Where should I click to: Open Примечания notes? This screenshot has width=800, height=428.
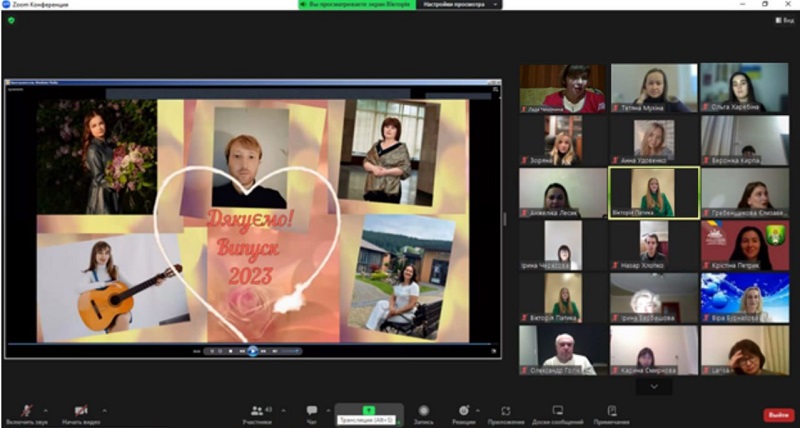coord(612,415)
